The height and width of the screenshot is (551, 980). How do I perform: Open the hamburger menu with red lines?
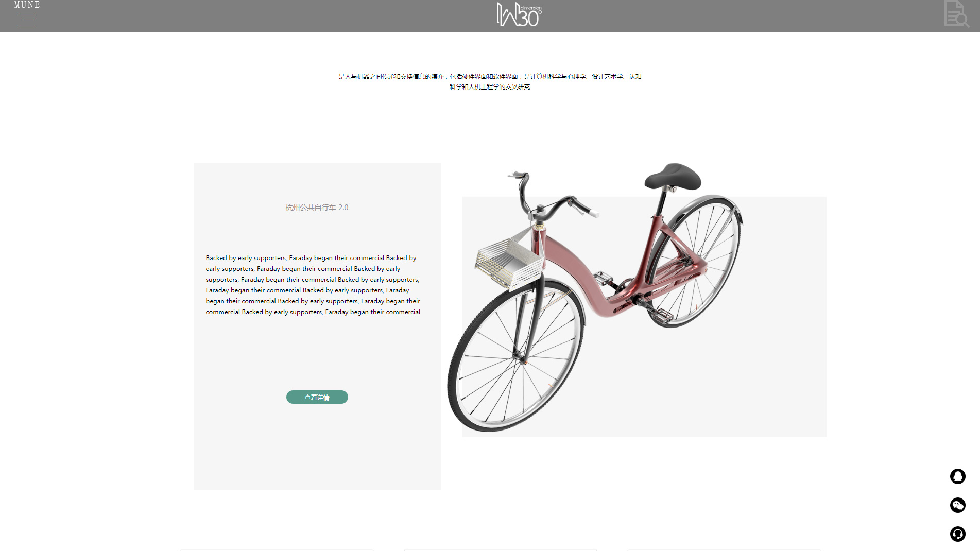(x=27, y=20)
